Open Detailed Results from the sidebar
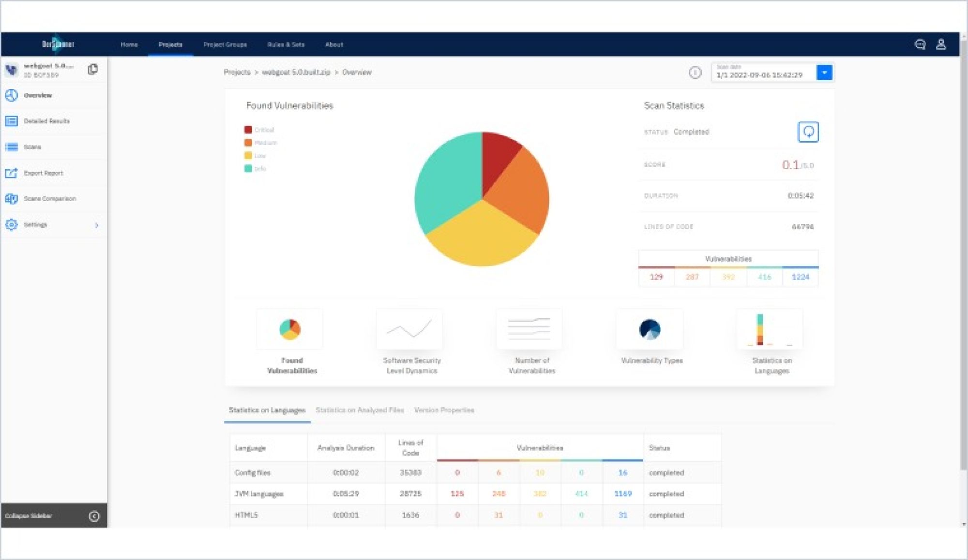The width and height of the screenshot is (968, 560). (x=46, y=121)
